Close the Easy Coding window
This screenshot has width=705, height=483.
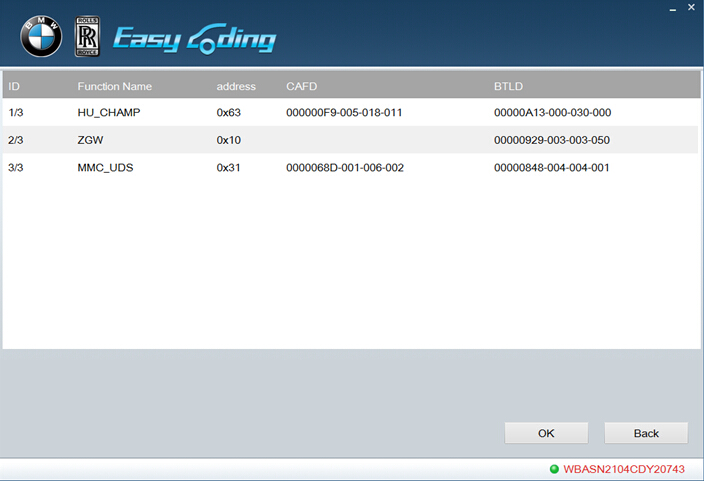(x=692, y=7)
